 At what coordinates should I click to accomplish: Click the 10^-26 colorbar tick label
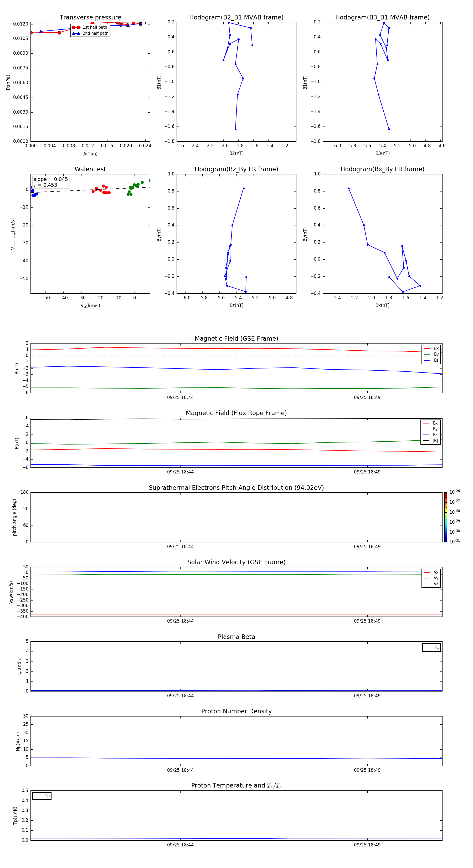pyautogui.click(x=455, y=492)
